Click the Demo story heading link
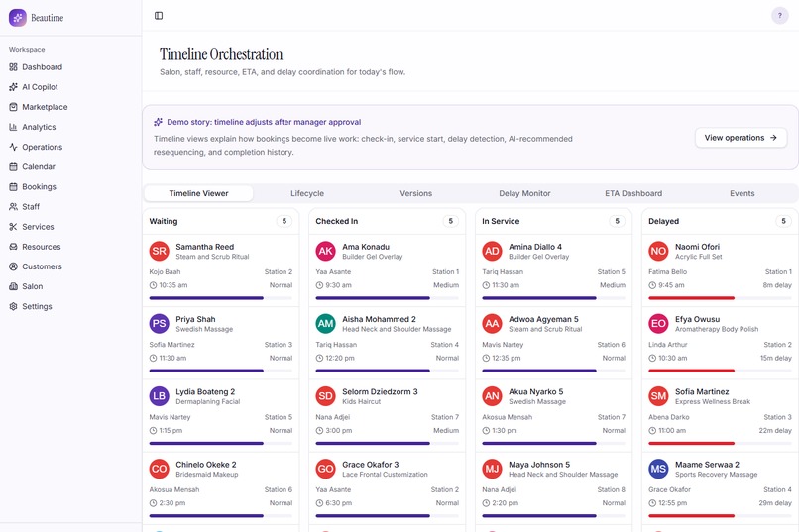This screenshot has height=532, width=799. coord(264,122)
